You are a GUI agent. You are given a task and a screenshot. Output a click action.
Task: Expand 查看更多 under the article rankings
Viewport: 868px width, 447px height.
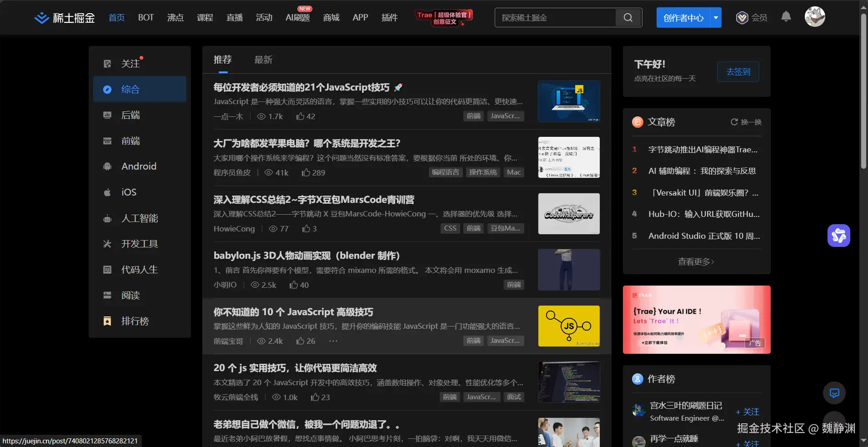coord(695,261)
